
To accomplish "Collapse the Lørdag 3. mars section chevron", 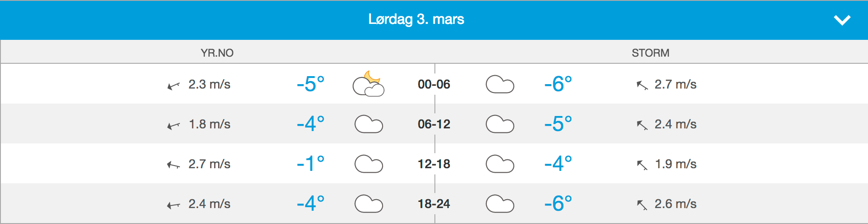I will click(x=842, y=20).
